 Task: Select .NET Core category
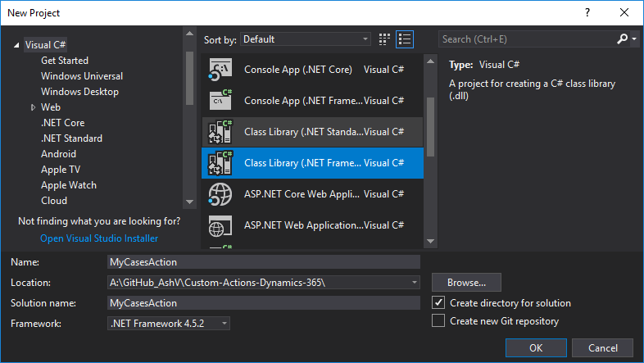pyautogui.click(x=62, y=123)
